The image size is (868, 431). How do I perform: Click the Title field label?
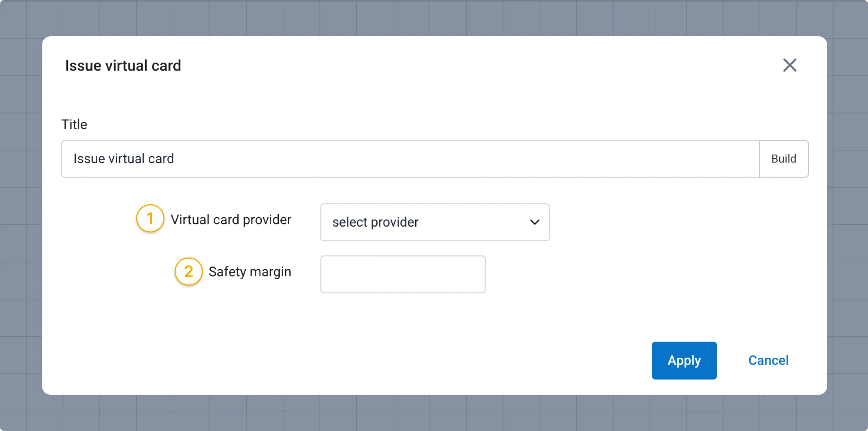pos(74,124)
